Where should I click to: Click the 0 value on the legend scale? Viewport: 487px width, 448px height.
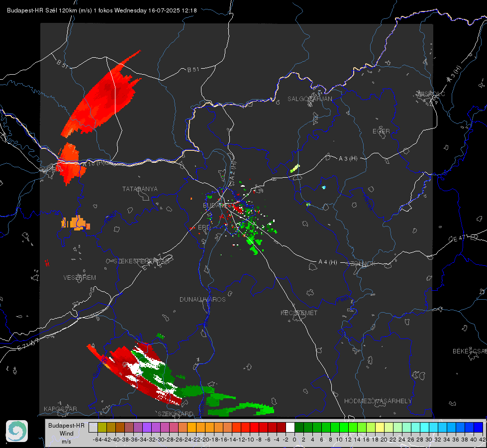pos(294,440)
